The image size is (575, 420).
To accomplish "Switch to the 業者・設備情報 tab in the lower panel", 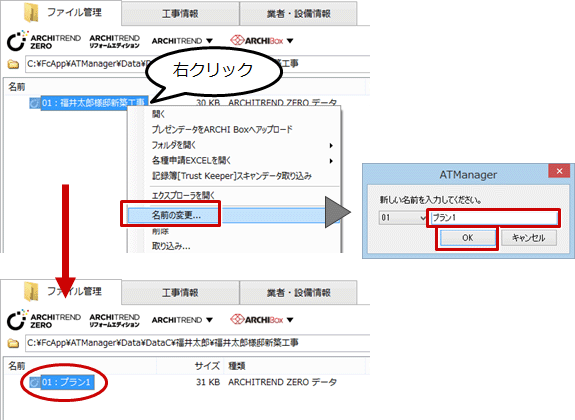I will click(x=298, y=293).
